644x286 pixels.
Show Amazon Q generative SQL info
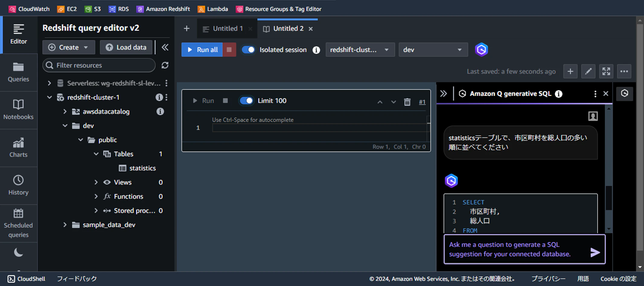[x=559, y=94]
